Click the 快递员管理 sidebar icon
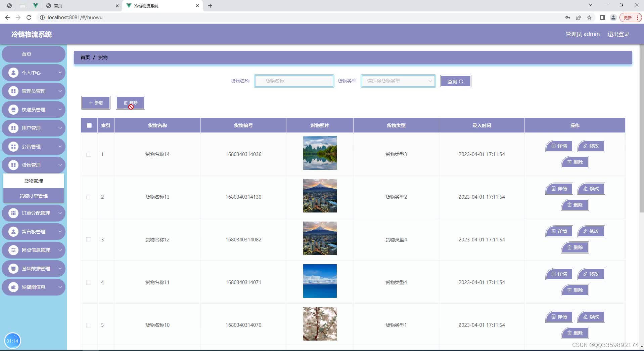The width and height of the screenshot is (644, 351). tap(13, 110)
